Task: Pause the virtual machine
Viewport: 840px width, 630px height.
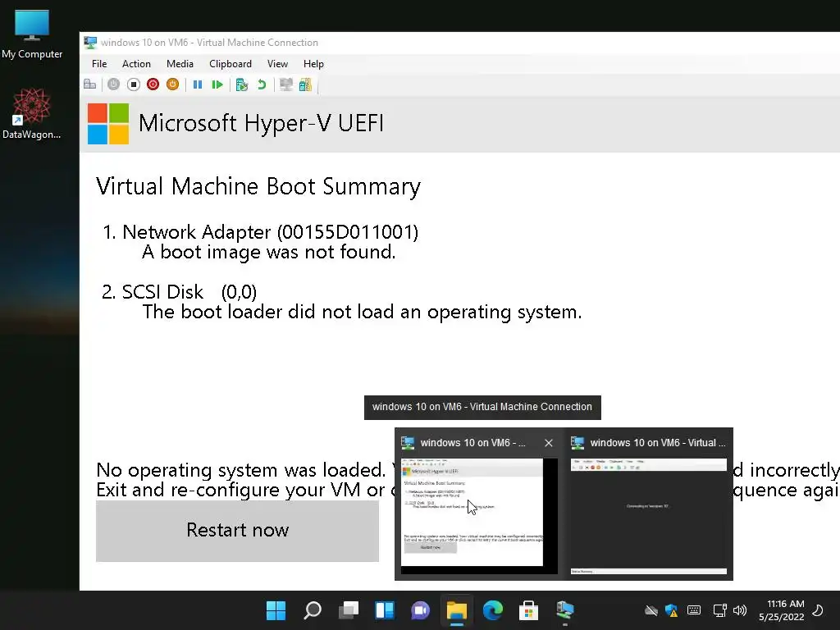Action: pyautogui.click(x=198, y=84)
